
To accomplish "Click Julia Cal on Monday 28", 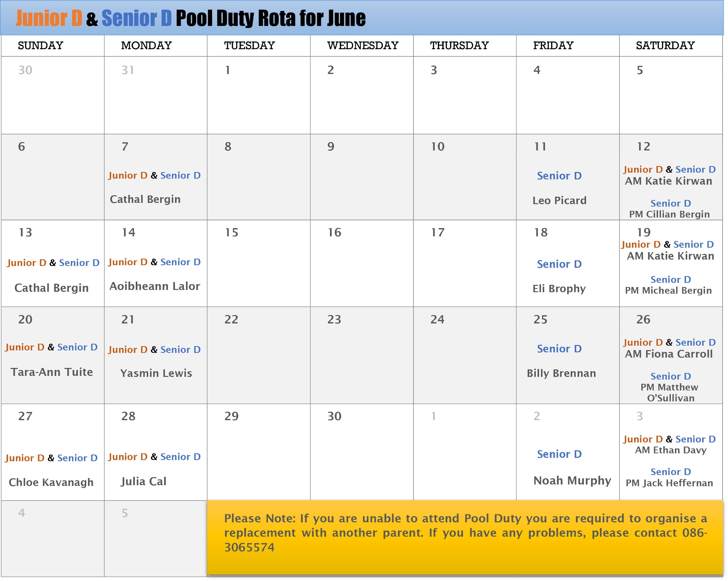I will (143, 482).
